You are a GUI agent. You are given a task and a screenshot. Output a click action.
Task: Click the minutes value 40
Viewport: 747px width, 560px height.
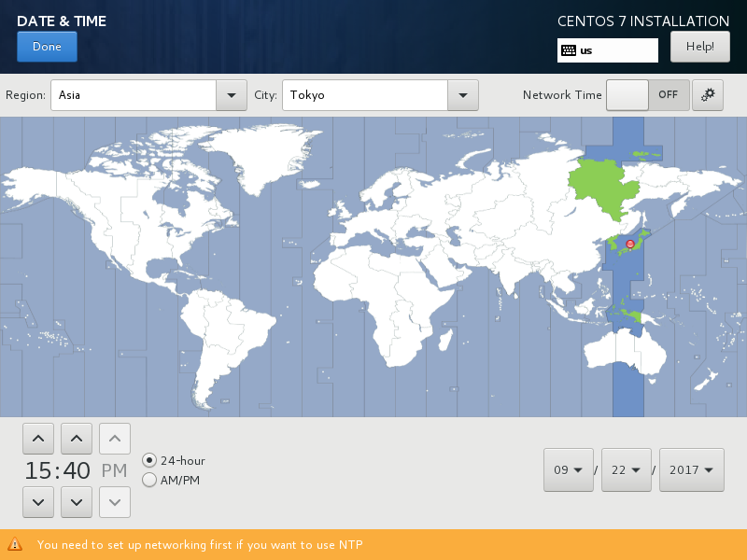77,470
